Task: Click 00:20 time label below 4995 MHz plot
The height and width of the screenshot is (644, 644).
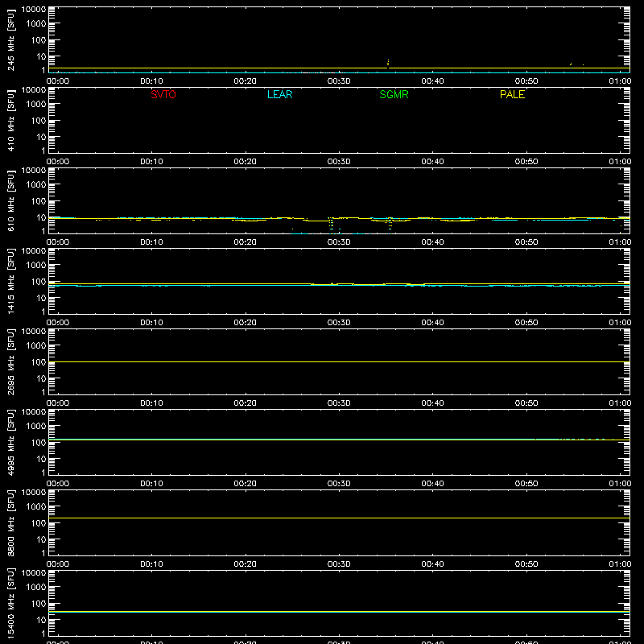Action: coord(246,484)
